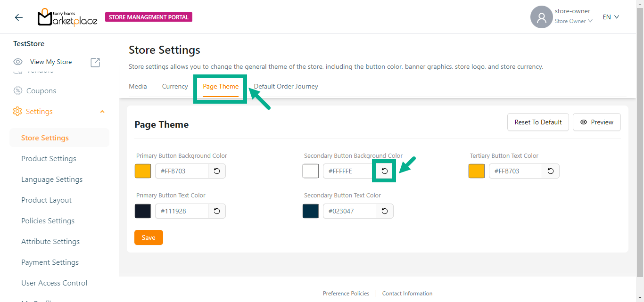644x302 pixels.
Task: Reset Secondary Button Background Color value
Action: click(x=385, y=171)
